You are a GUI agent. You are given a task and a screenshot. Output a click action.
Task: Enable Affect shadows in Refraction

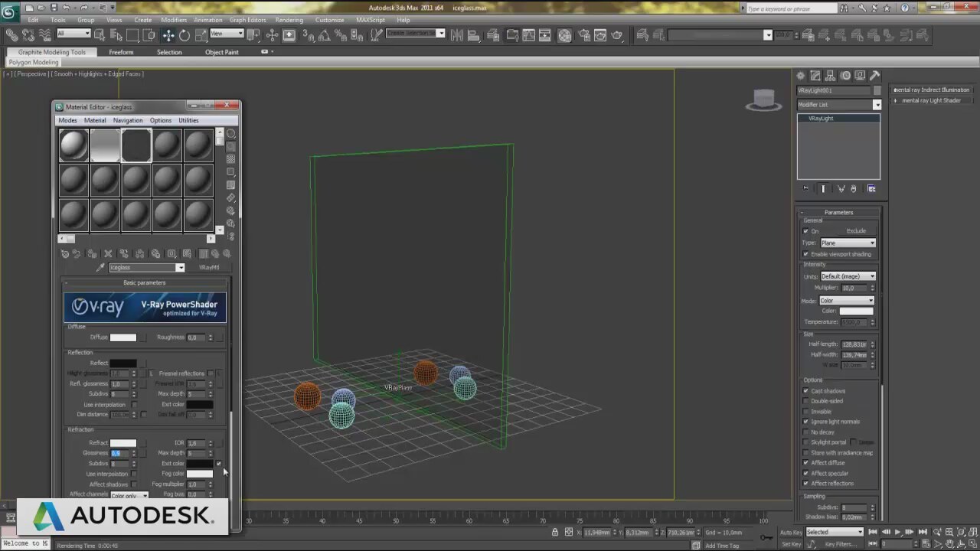click(x=134, y=484)
